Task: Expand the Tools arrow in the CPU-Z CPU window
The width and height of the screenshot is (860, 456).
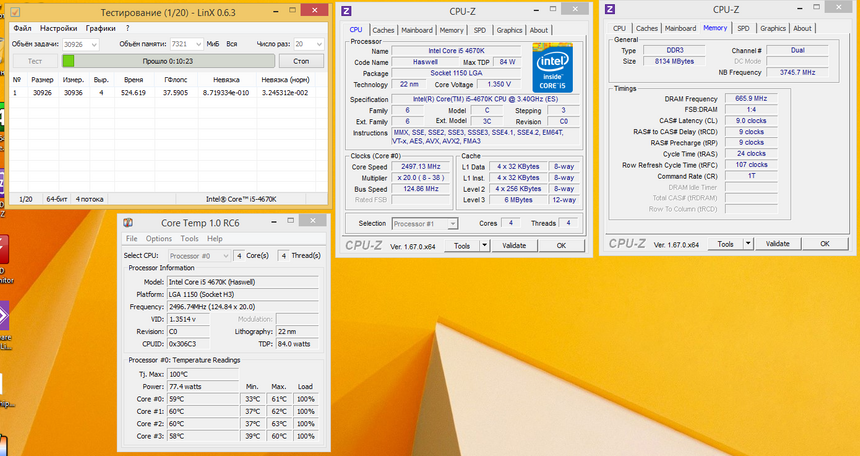Action: pos(484,245)
